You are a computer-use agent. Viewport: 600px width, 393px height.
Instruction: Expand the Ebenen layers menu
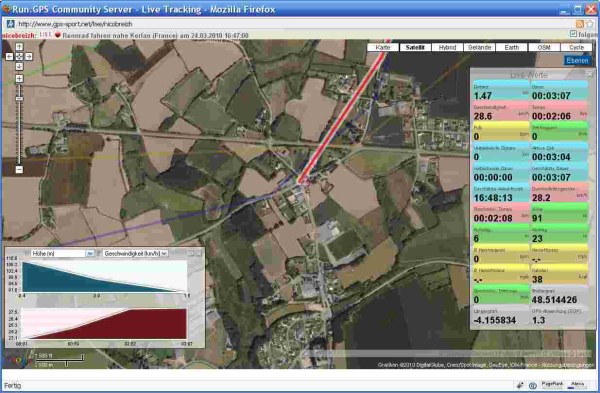coord(577,60)
